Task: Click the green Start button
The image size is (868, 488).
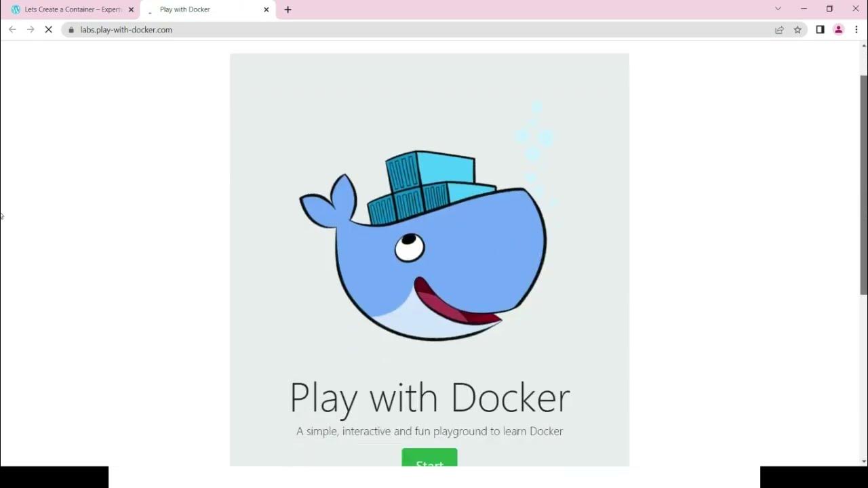Action: (429, 457)
